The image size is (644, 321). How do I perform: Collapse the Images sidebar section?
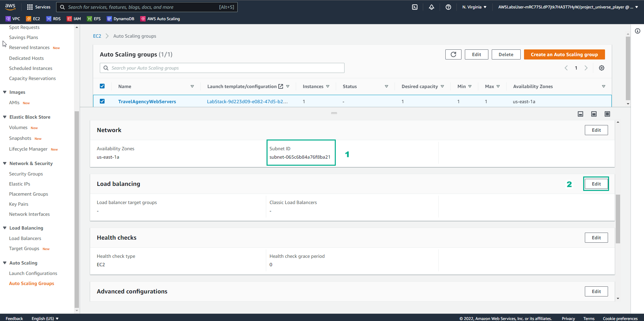5,92
